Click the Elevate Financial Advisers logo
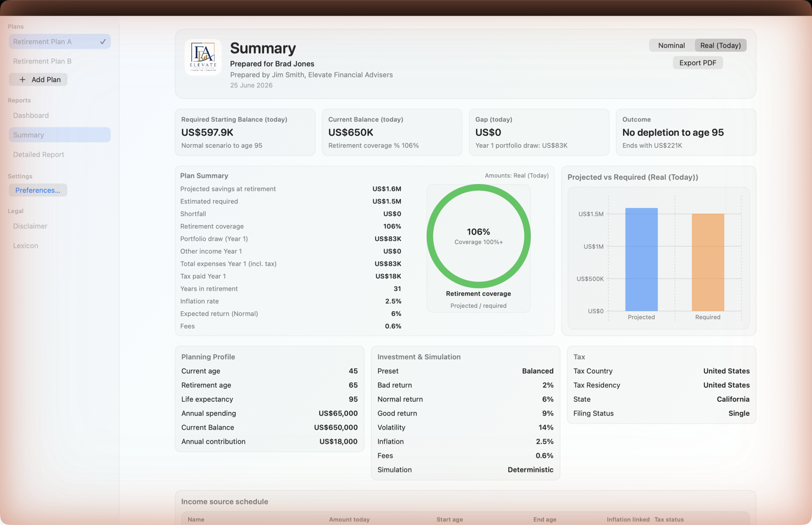This screenshot has width=812, height=525. (203, 57)
